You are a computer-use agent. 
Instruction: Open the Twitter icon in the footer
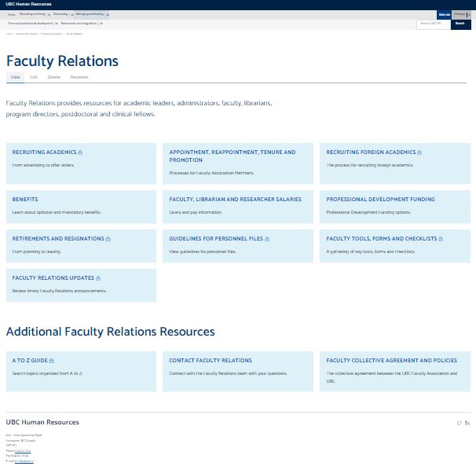click(x=460, y=423)
